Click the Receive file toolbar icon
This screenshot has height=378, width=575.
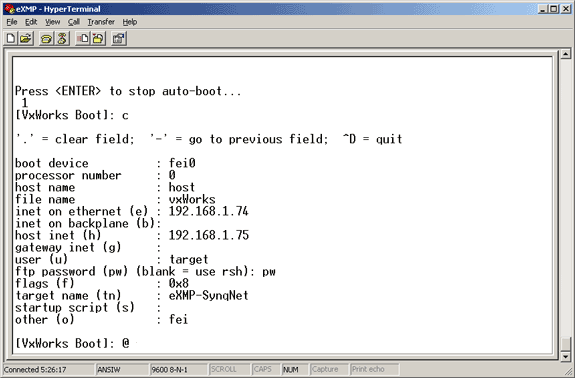point(98,38)
